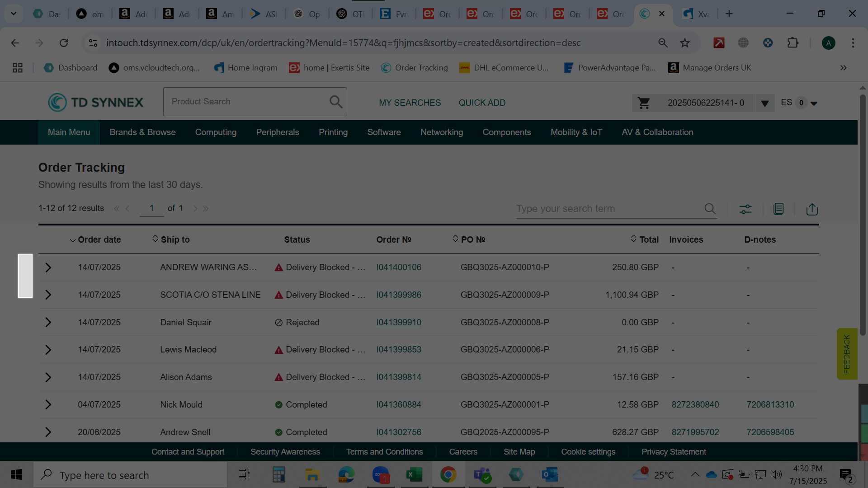Sort by Total column
This screenshot has width=868, height=488.
tap(645, 239)
